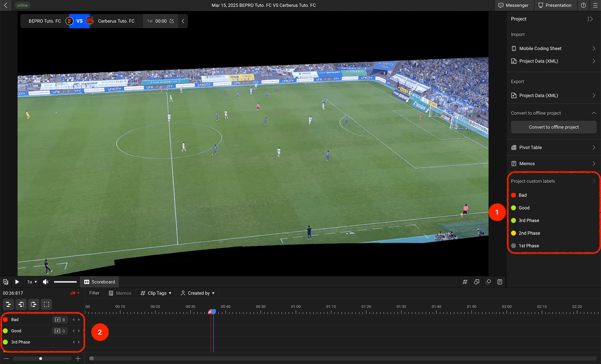Open the help question mark icon
Image resolution: width=601 pixels, height=364 pixels.
(583, 5)
